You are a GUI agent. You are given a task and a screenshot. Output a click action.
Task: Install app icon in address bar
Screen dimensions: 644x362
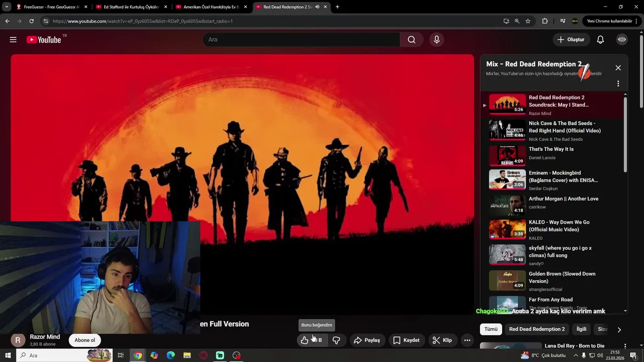(x=506, y=21)
